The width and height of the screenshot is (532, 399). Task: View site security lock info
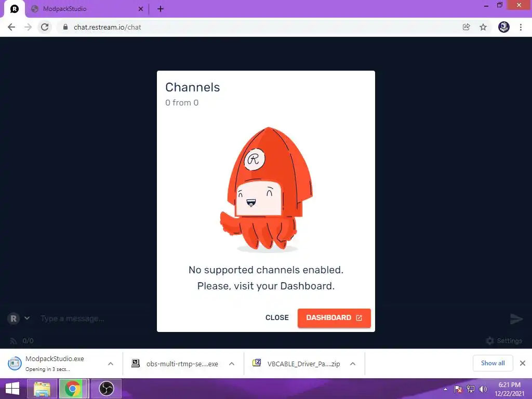click(65, 27)
